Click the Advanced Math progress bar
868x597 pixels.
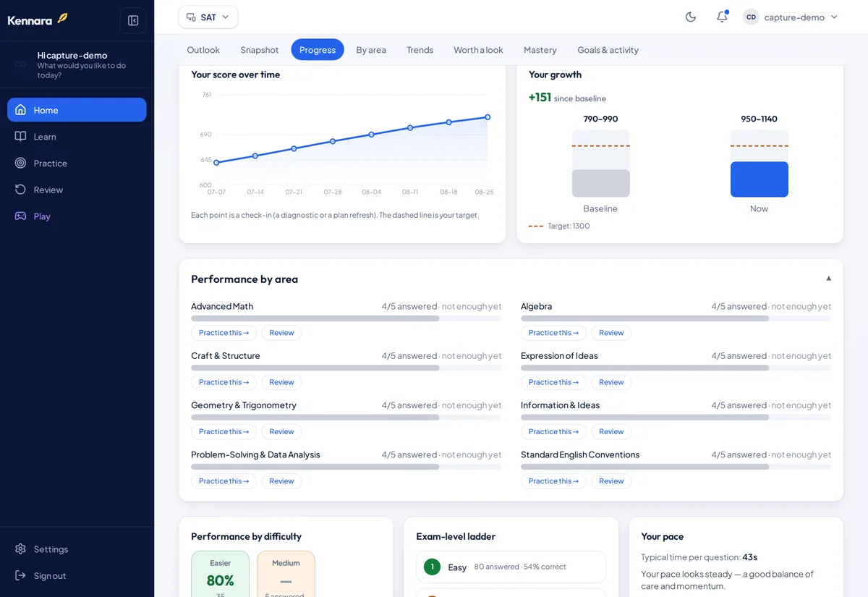click(x=346, y=318)
